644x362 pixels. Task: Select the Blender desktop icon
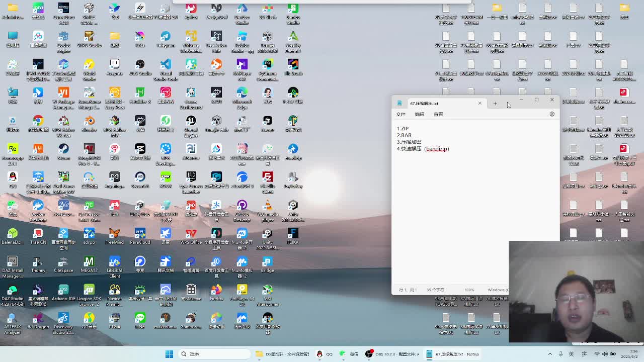(x=89, y=122)
